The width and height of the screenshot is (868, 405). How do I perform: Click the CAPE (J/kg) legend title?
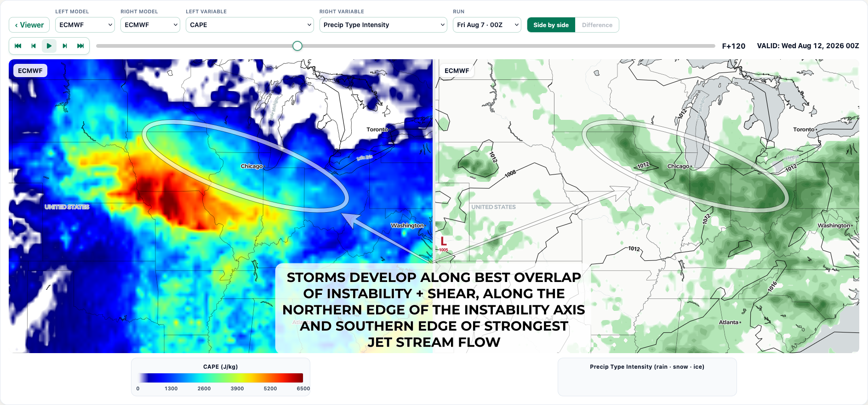point(221,367)
